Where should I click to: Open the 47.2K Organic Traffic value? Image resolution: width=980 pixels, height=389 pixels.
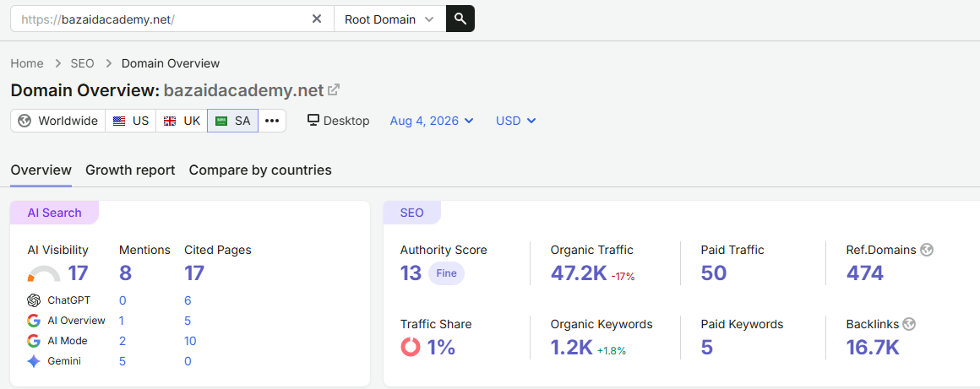pyautogui.click(x=579, y=273)
